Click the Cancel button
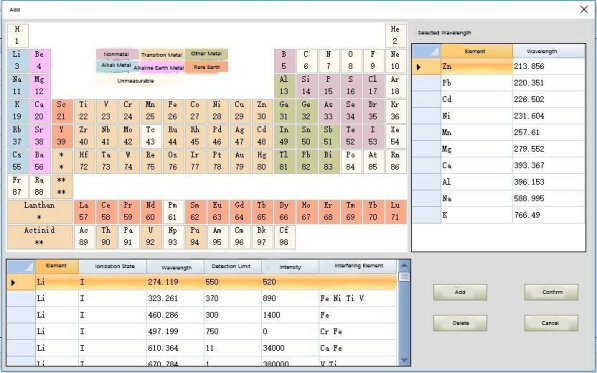The image size is (597, 373). [551, 323]
